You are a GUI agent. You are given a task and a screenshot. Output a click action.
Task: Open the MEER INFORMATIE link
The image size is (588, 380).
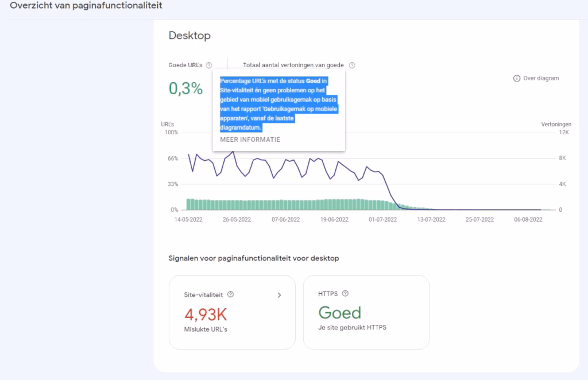pyautogui.click(x=249, y=139)
